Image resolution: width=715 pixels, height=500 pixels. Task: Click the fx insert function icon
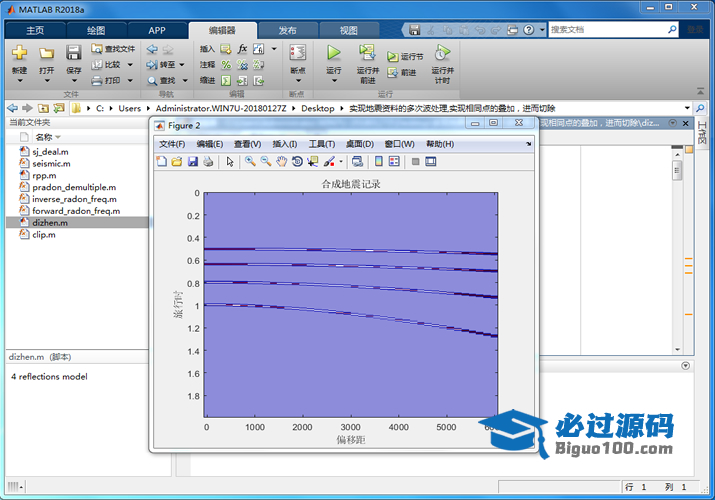243,48
